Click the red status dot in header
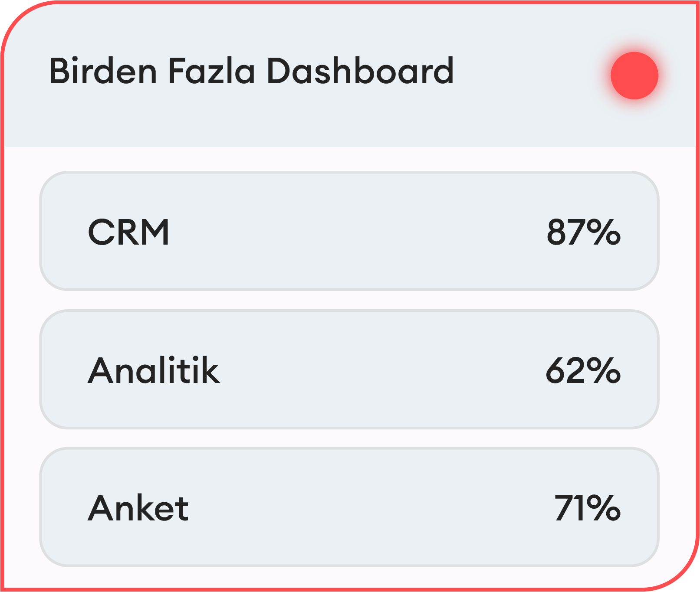The height and width of the screenshot is (592, 700). [x=634, y=75]
